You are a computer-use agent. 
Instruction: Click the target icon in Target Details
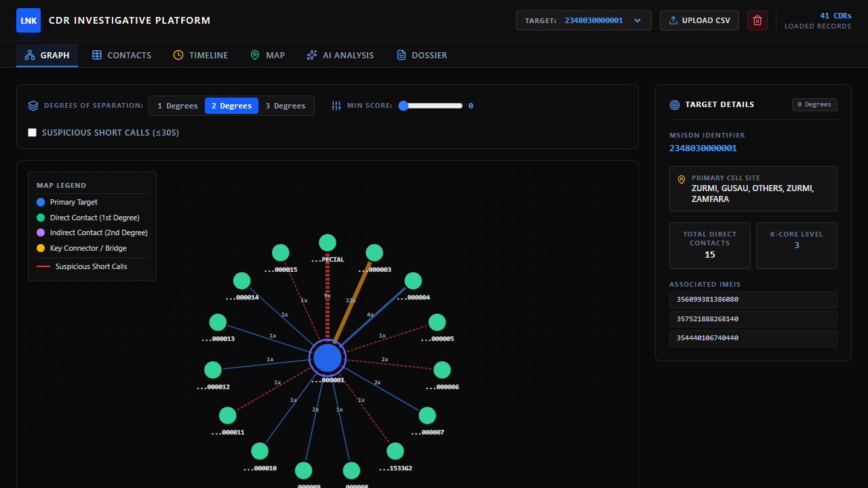pyautogui.click(x=675, y=105)
